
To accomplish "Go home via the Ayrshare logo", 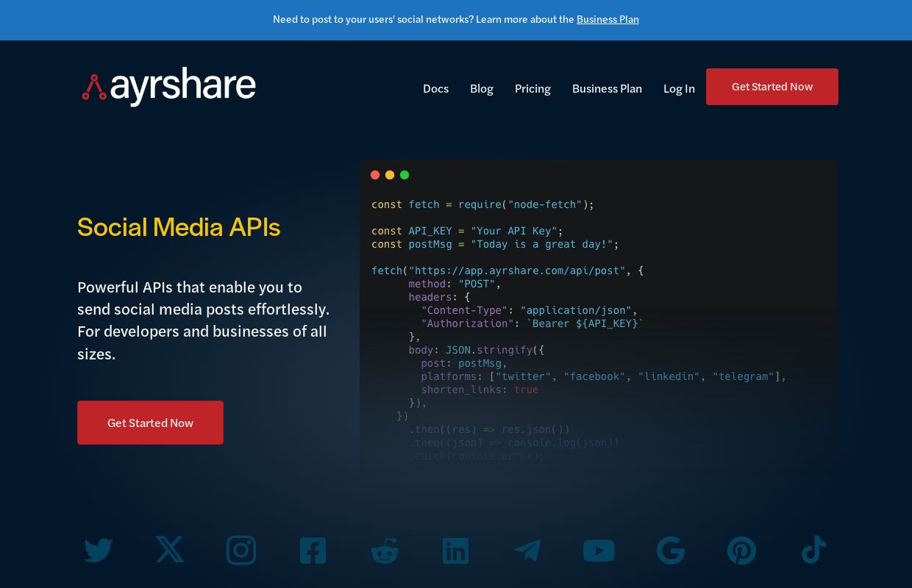I will (168, 87).
